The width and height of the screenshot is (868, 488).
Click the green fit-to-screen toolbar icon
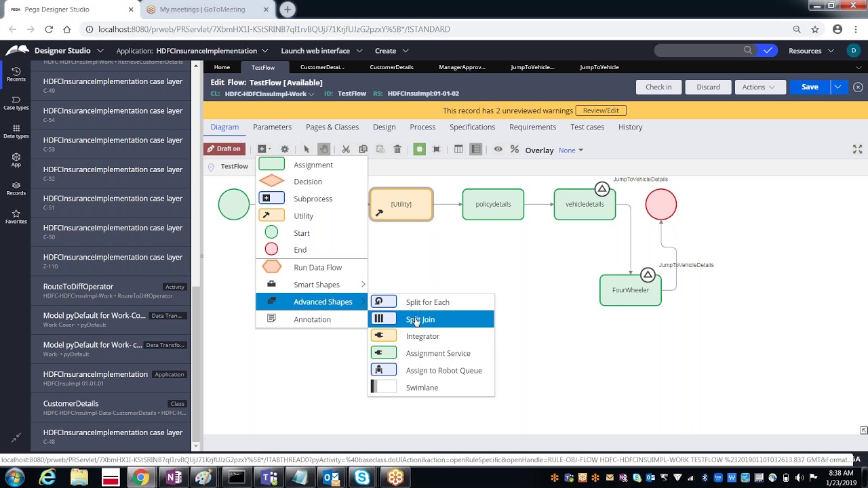(x=419, y=149)
